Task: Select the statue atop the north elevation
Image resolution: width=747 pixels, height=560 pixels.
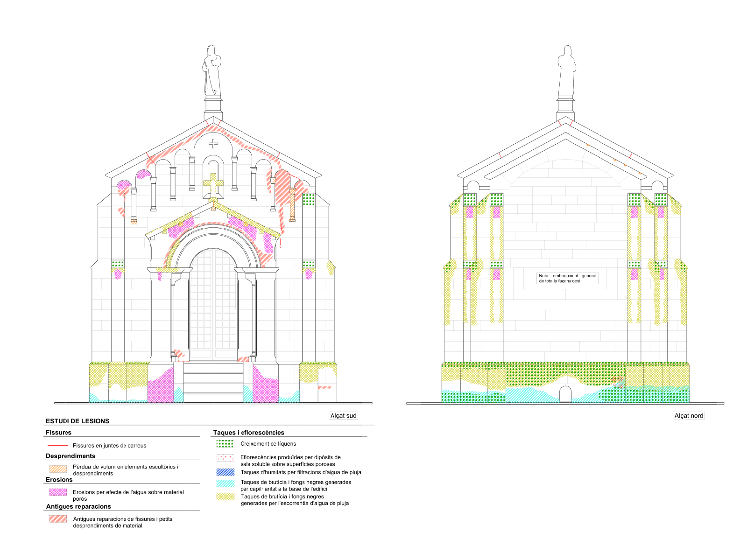Action: tap(567, 71)
